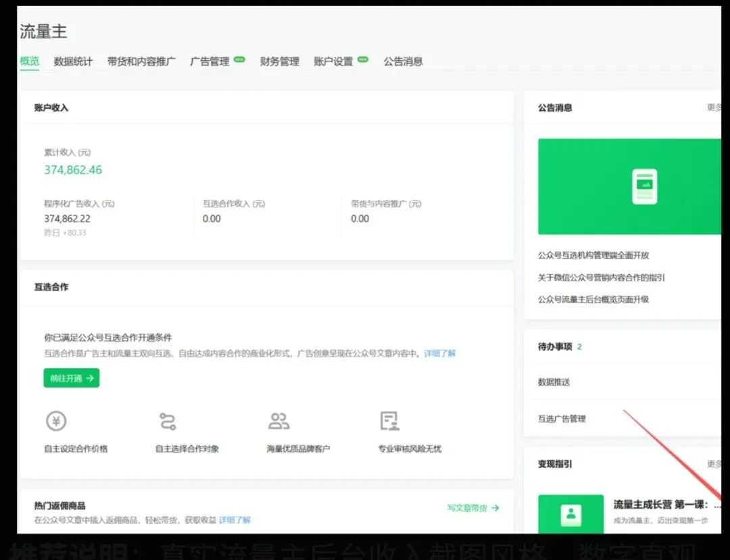Screen dimensions: 730x560
Task: Go to the 广告管理 tab
Action: pyautogui.click(x=210, y=61)
